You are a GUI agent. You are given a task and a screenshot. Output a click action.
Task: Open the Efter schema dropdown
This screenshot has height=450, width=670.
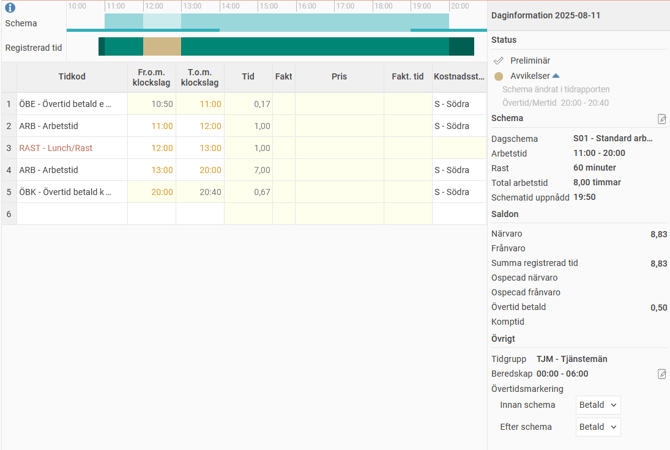[x=598, y=427]
